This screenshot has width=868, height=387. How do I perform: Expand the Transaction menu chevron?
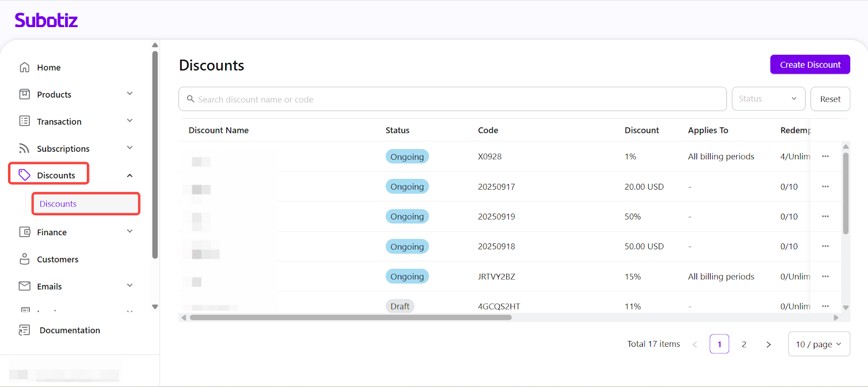(x=130, y=121)
